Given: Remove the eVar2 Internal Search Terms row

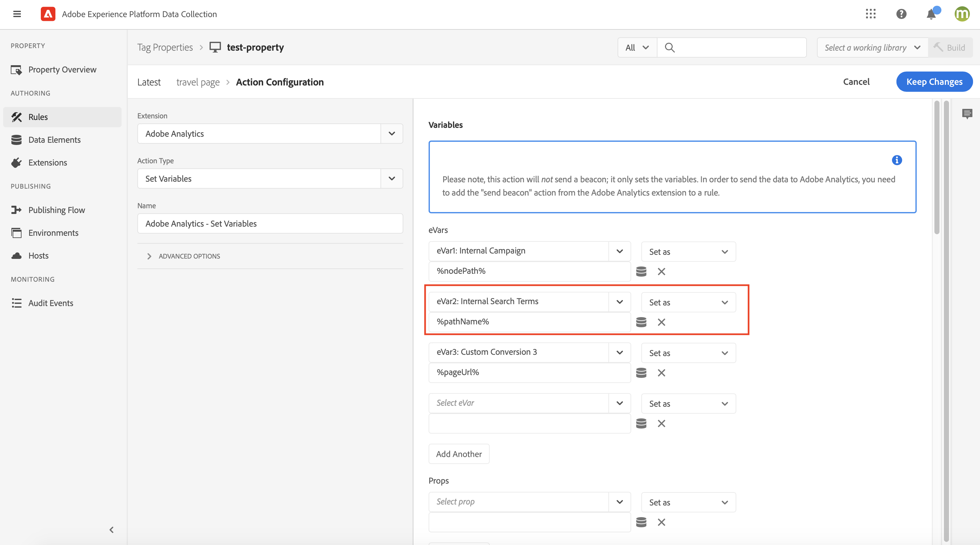Looking at the screenshot, I should pos(661,322).
